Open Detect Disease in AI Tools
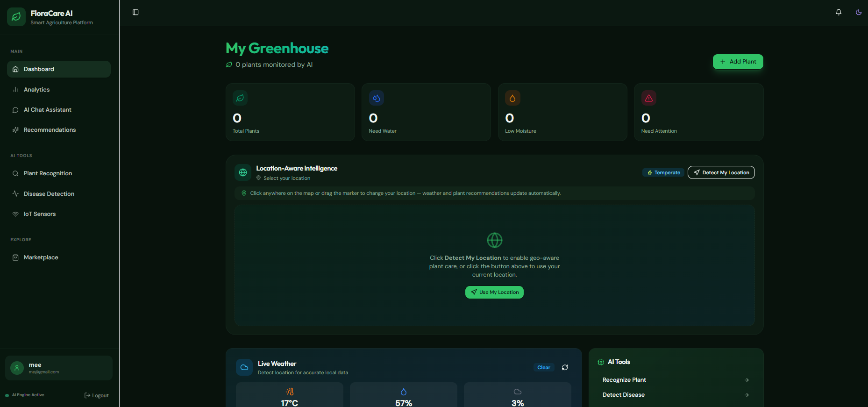This screenshot has height=407, width=868. pyautogui.click(x=676, y=395)
